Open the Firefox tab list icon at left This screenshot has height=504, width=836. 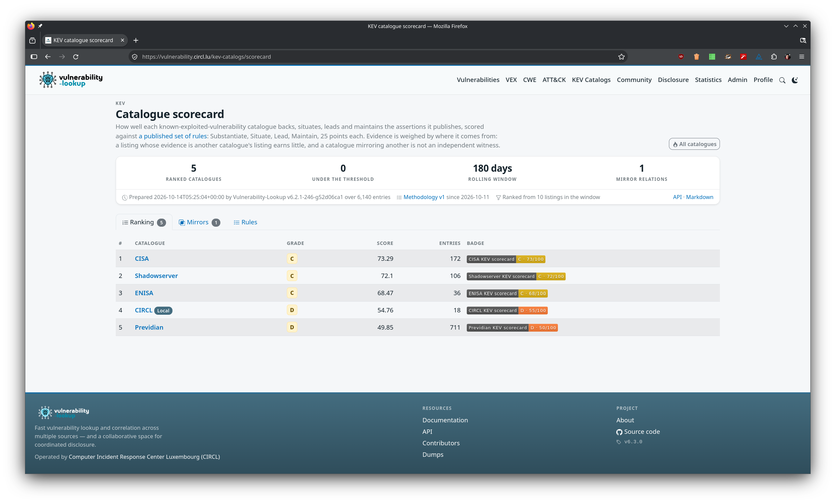click(33, 40)
